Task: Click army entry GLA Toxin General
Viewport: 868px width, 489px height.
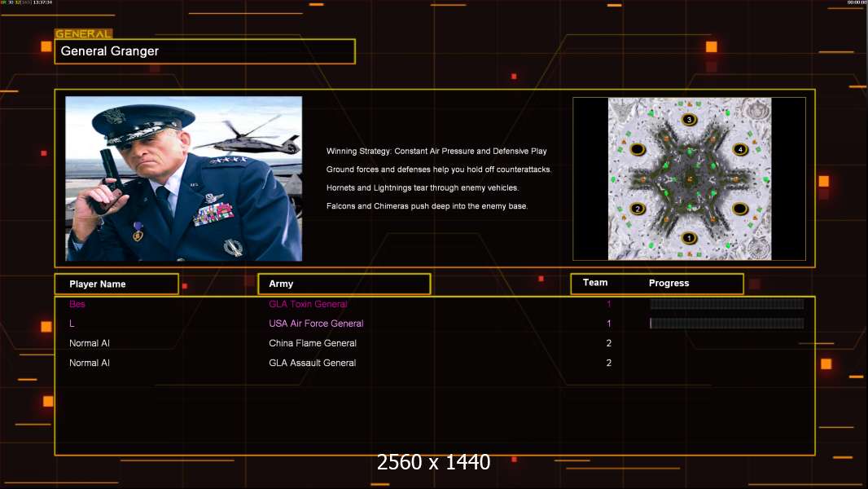Action: point(308,304)
